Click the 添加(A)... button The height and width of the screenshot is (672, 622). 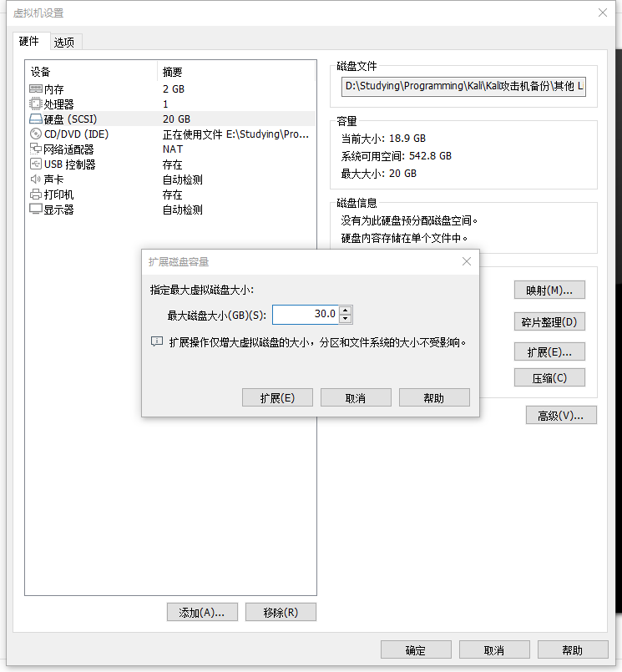click(202, 612)
